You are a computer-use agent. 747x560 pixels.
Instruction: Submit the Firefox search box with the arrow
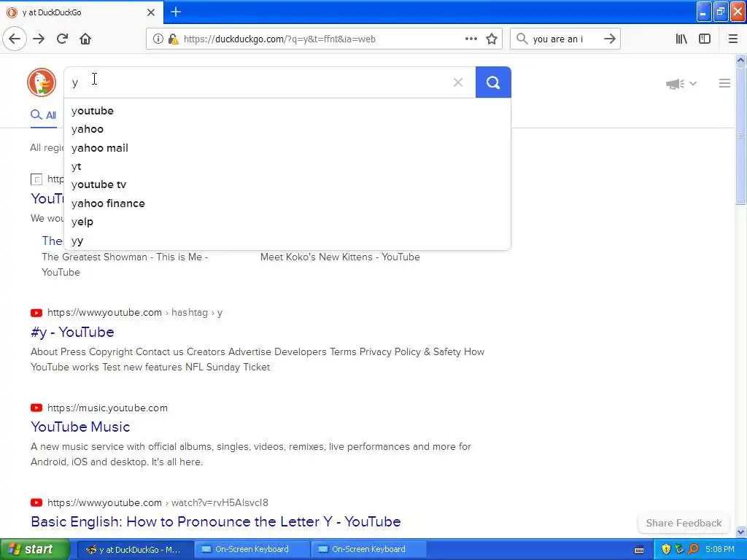[x=609, y=39]
